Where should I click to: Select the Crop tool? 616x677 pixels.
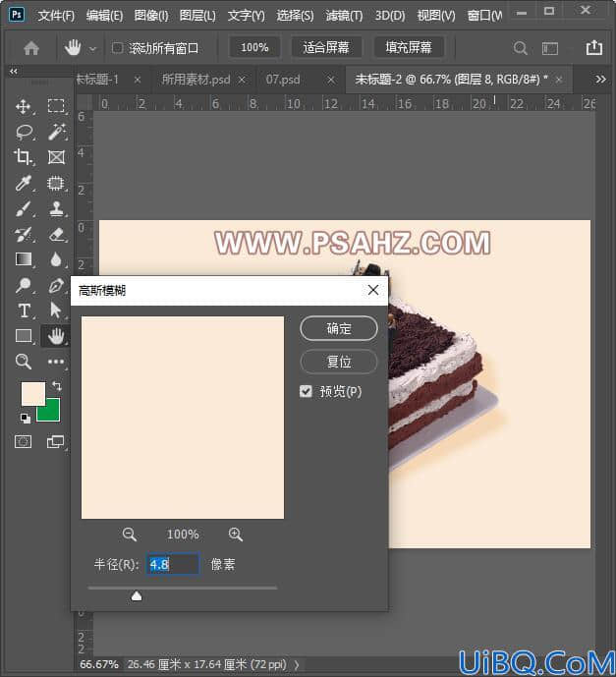pos(23,157)
